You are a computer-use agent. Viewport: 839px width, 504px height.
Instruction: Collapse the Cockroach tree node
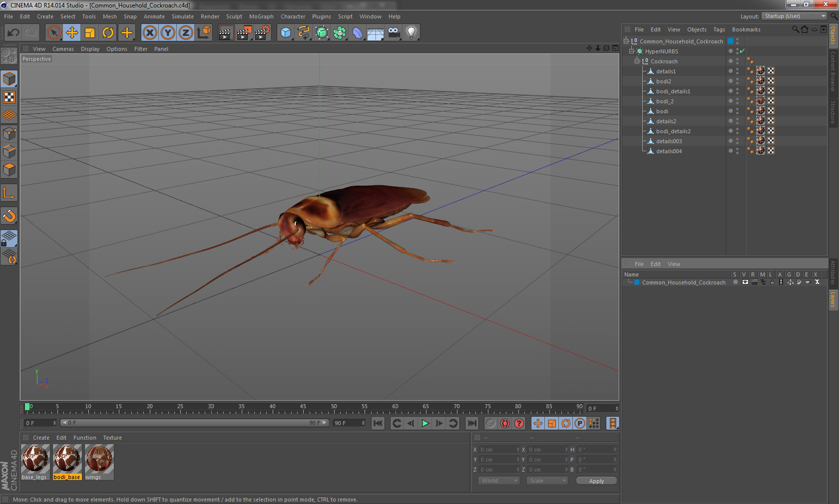point(637,61)
